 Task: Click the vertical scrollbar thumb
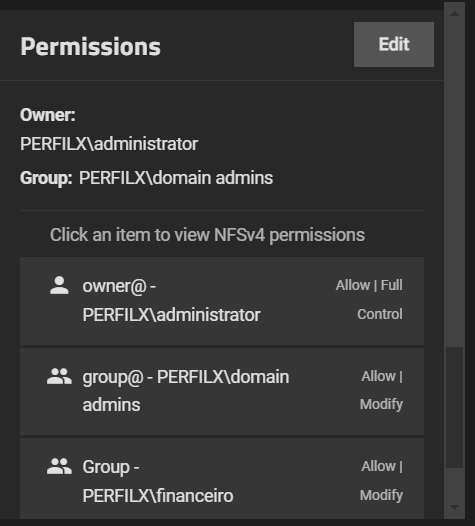tap(455, 408)
